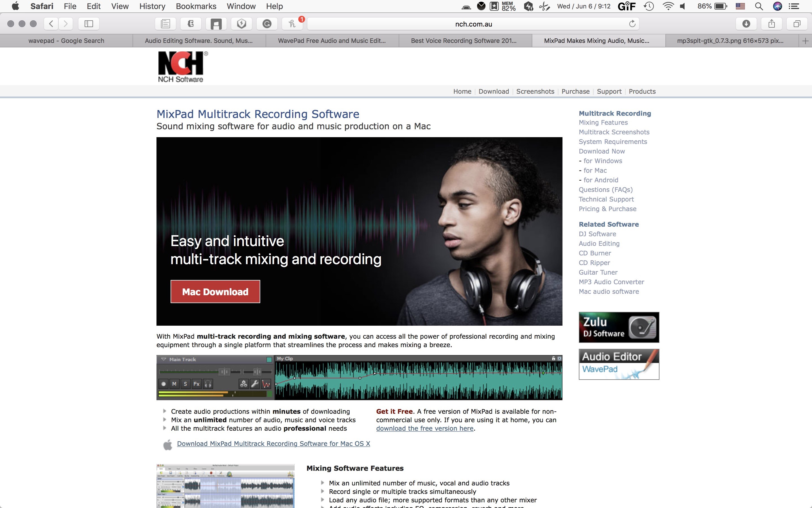
Task: Open Questions (FAQs) sidebar link
Action: pyautogui.click(x=605, y=190)
